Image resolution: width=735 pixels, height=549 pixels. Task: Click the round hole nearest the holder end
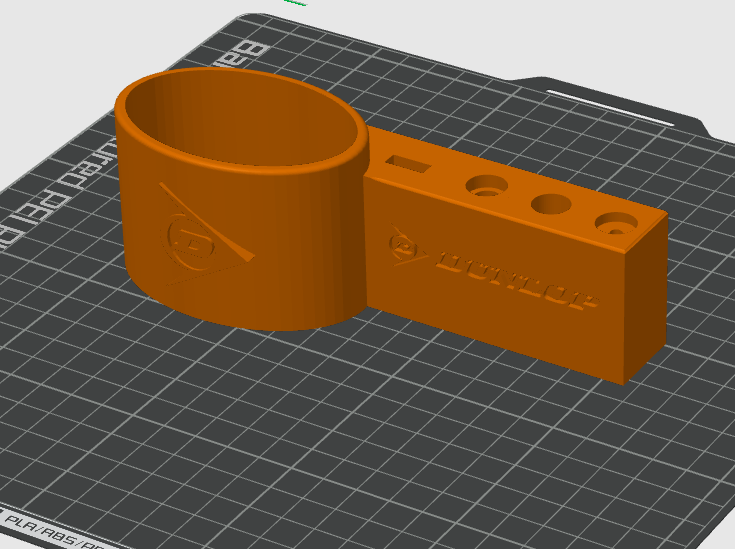tap(616, 223)
